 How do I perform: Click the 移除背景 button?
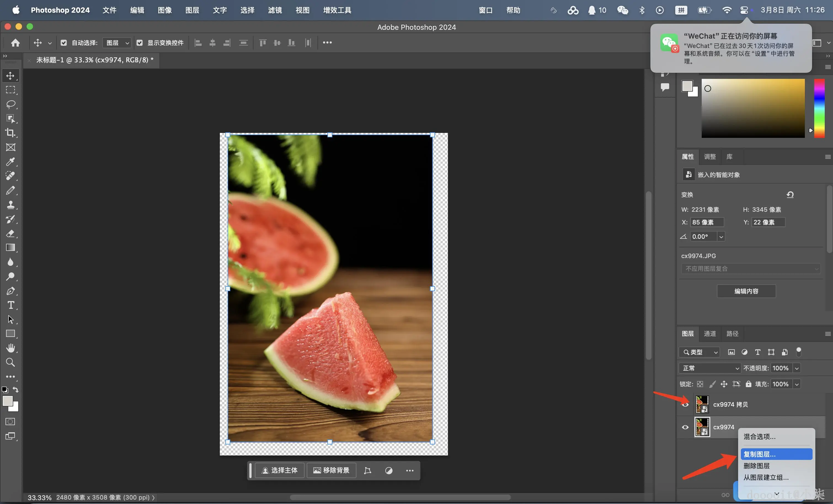point(331,470)
